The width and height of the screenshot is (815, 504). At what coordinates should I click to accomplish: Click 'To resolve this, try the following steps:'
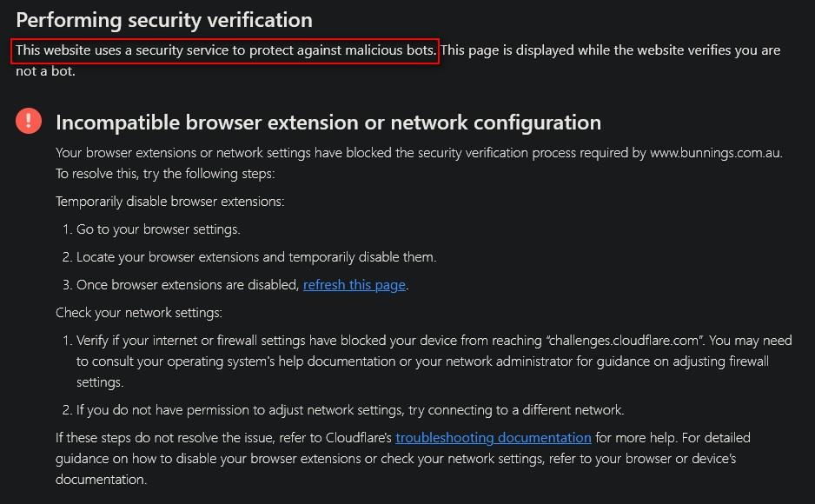point(165,174)
